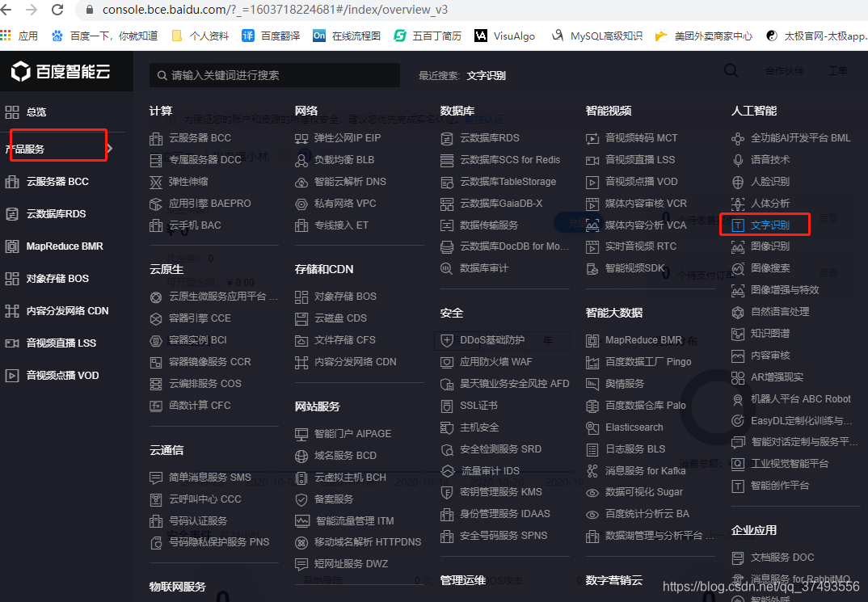Click the 云服务器 BCC icon in left sidebar

[12, 182]
